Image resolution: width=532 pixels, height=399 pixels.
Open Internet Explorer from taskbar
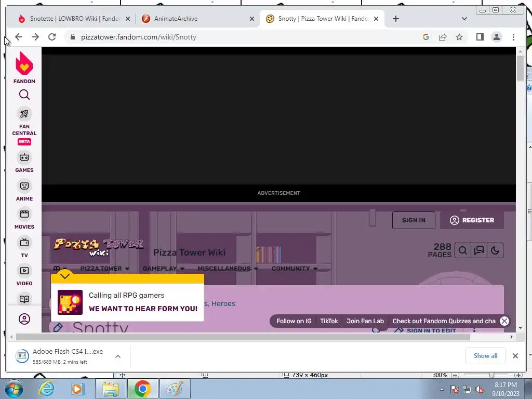[46, 389]
